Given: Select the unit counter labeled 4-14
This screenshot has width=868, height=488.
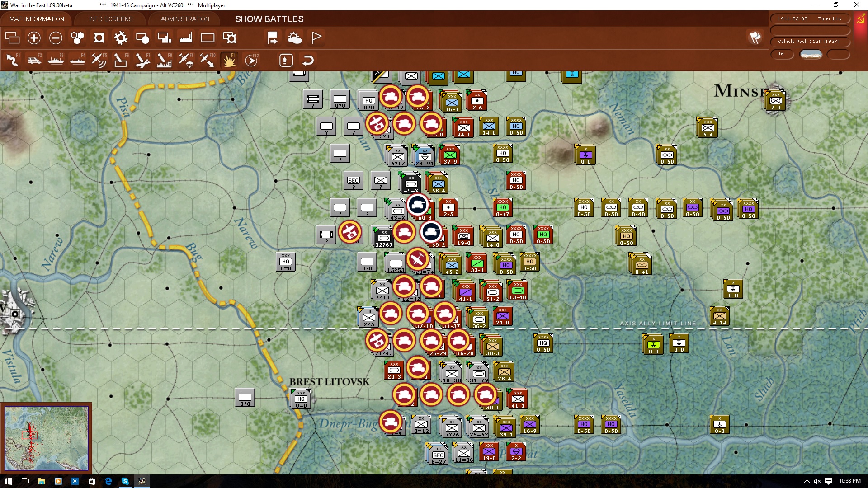Looking at the screenshot, I should 720,316.
